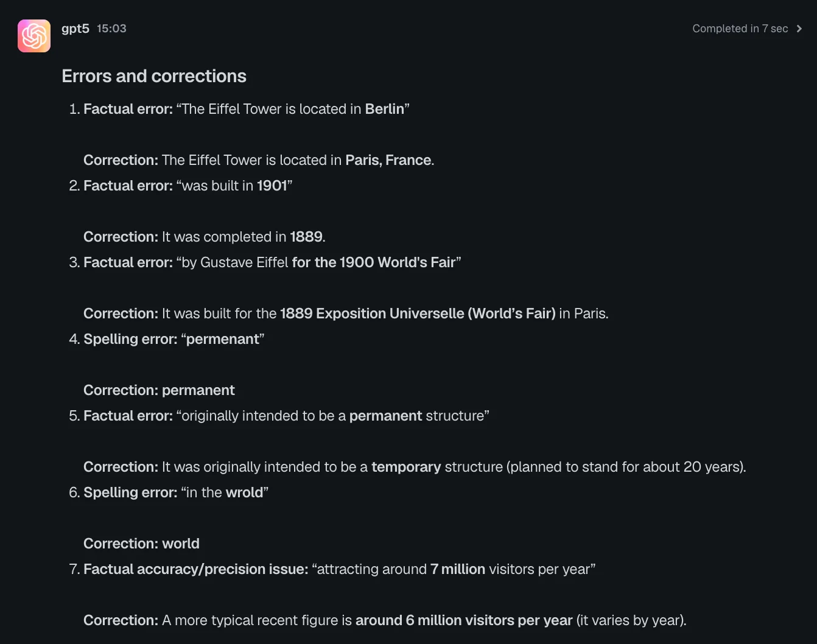Click the 'Factual accuracy/precision issue:' label
Screen dimensions: 817x644
(x=196, y=569)
